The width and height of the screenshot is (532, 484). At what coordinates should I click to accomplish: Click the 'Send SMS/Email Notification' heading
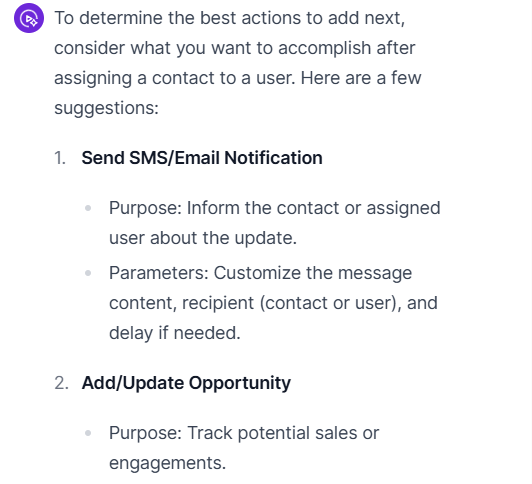click(x=202, y=158)
